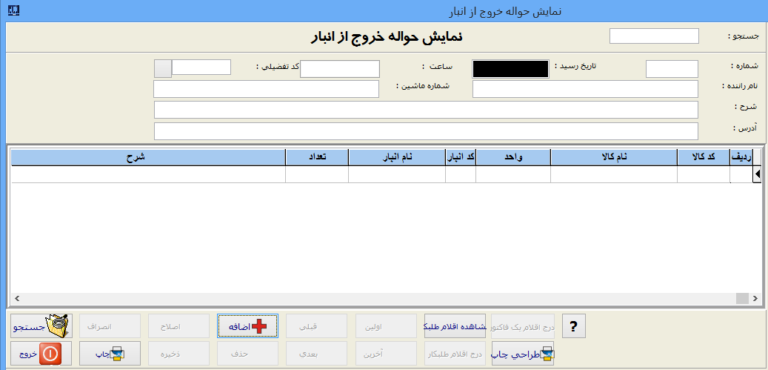Click the empty نام کالا cell in first row
Image resolution: width=768 pixels, height=370 pixels.
pos(614,174)
